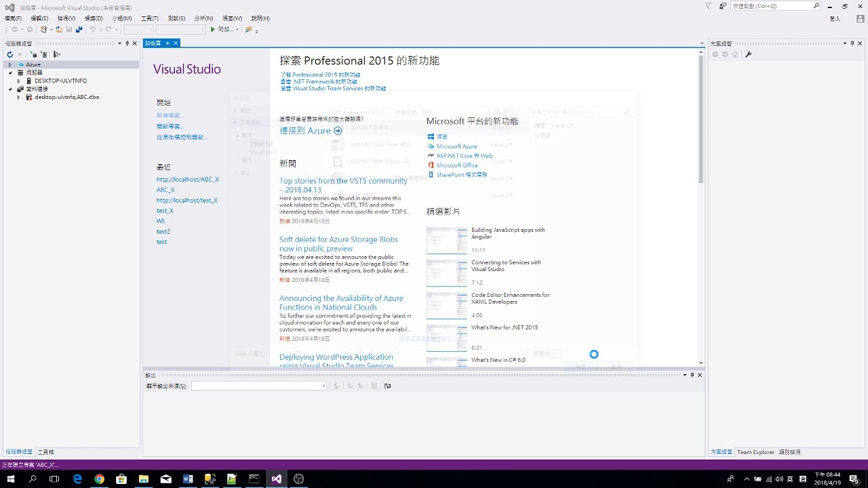Refresh the Server Explorer tree
Screen dimensions: 868x488
click(9, 54)
